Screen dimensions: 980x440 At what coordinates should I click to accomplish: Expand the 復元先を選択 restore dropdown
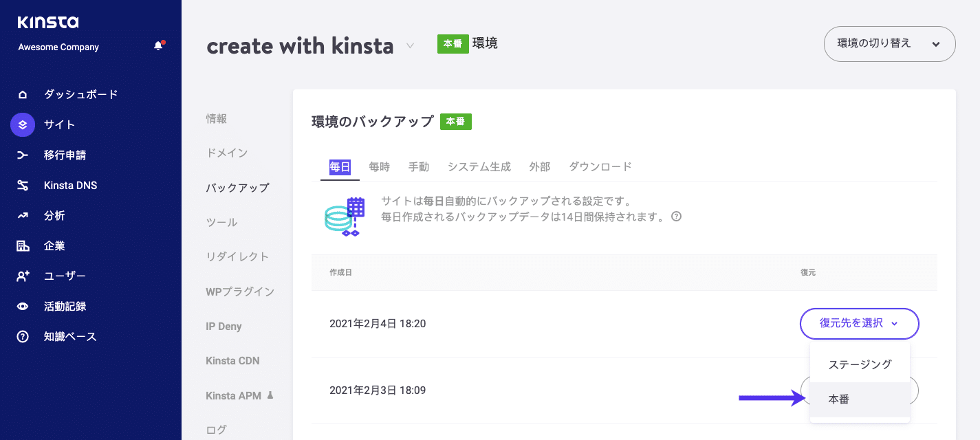coord(859,324)
